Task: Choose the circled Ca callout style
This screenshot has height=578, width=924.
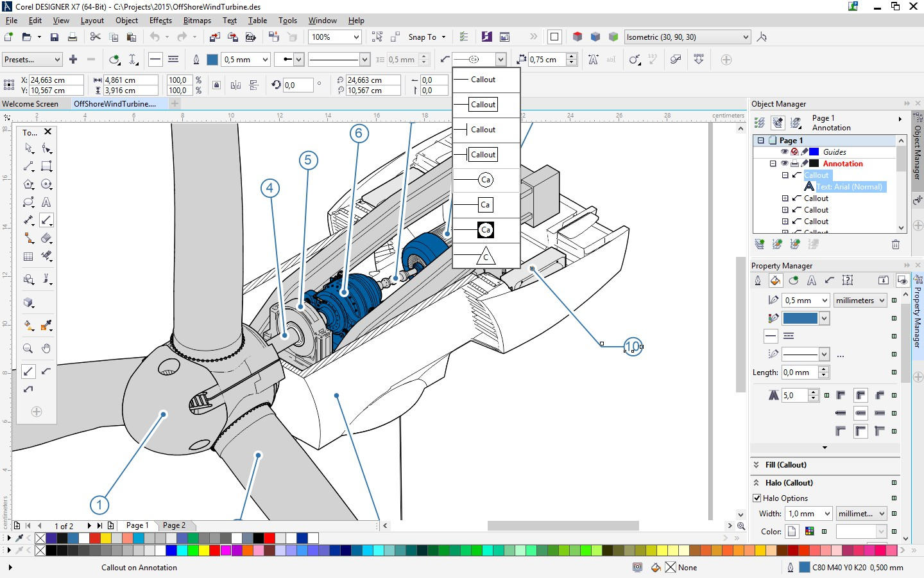Action: [x=486, y=180]
